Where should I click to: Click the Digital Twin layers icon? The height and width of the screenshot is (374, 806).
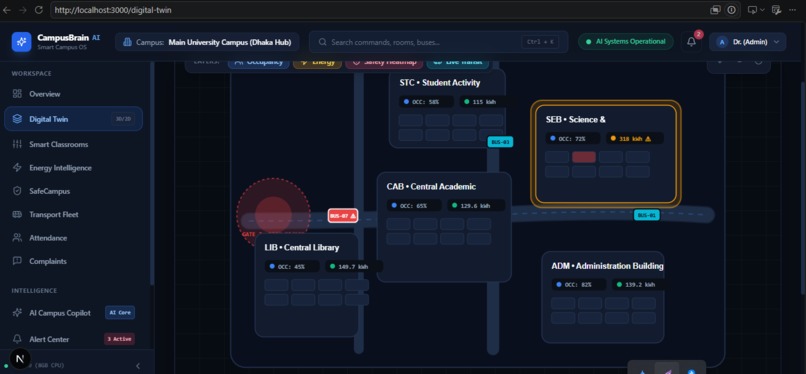coord(17,119)
